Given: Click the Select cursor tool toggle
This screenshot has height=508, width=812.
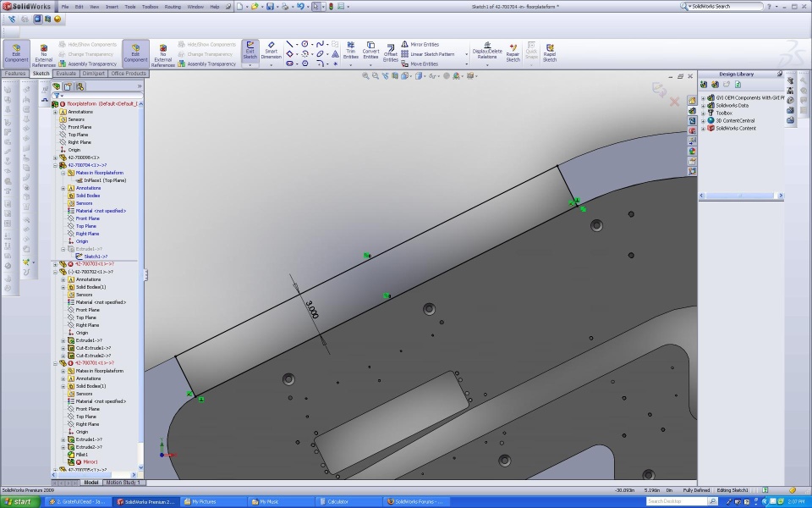Looking at the screenshot, I should point(315,7).
